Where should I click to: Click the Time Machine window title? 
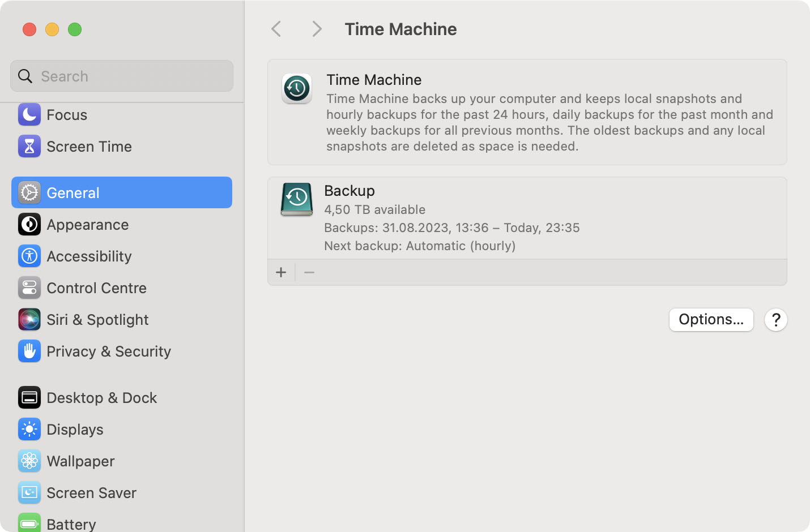tap(400, 29)
